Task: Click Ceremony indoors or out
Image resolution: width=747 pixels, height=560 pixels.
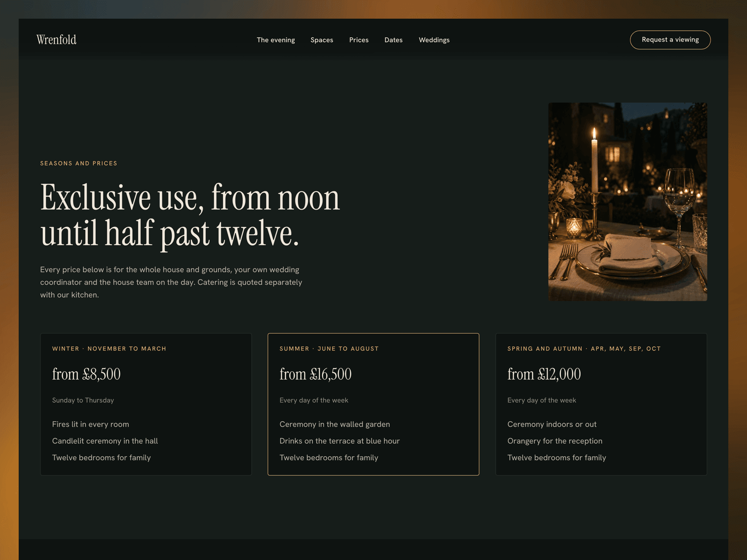Action: pyautogui.click(x=552, y=424)
